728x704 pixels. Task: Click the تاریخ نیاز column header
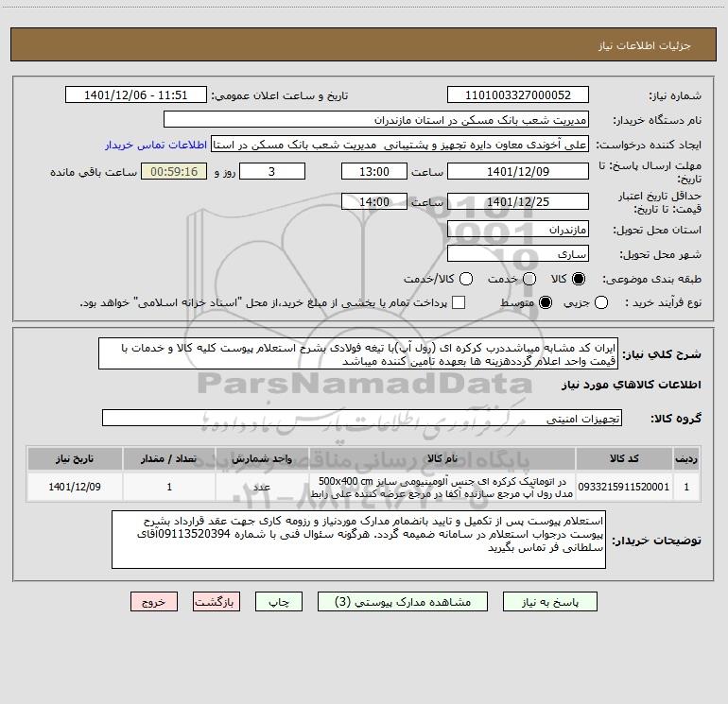coord(75,458)
